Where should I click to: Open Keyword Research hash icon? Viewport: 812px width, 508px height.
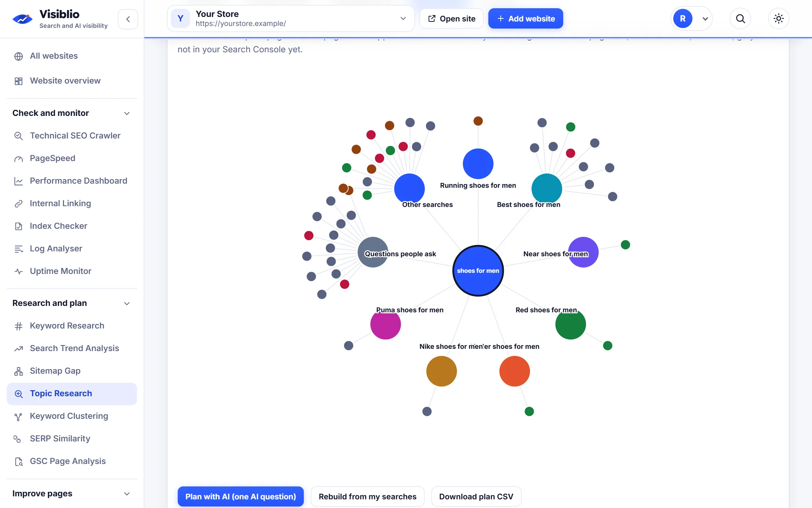click(x=18, y=326)
